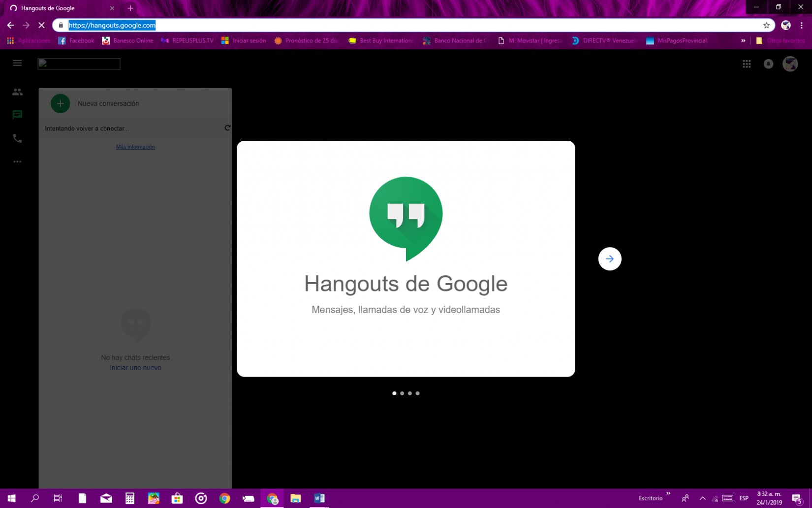Open the More options ellipsis in the sidebar

17,161
